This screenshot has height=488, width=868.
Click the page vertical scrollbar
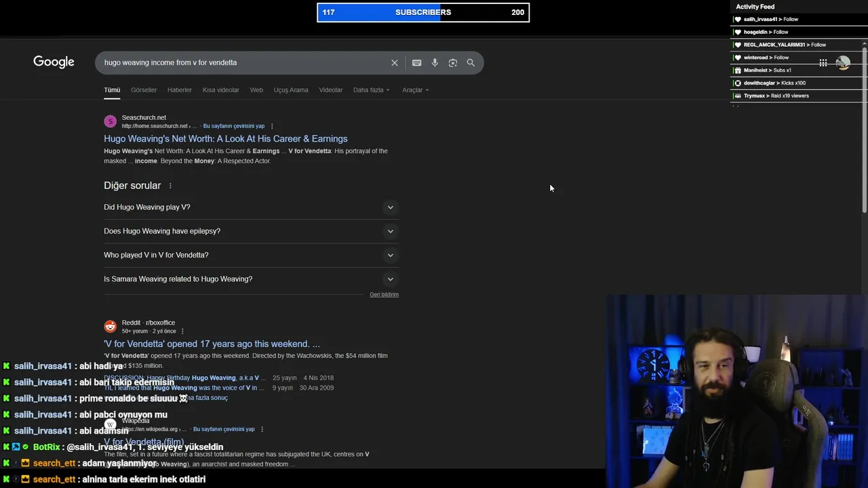864,129
